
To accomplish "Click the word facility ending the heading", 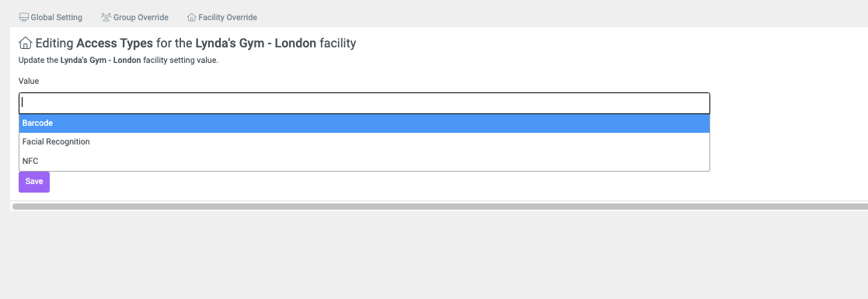I will click(338, 43).
